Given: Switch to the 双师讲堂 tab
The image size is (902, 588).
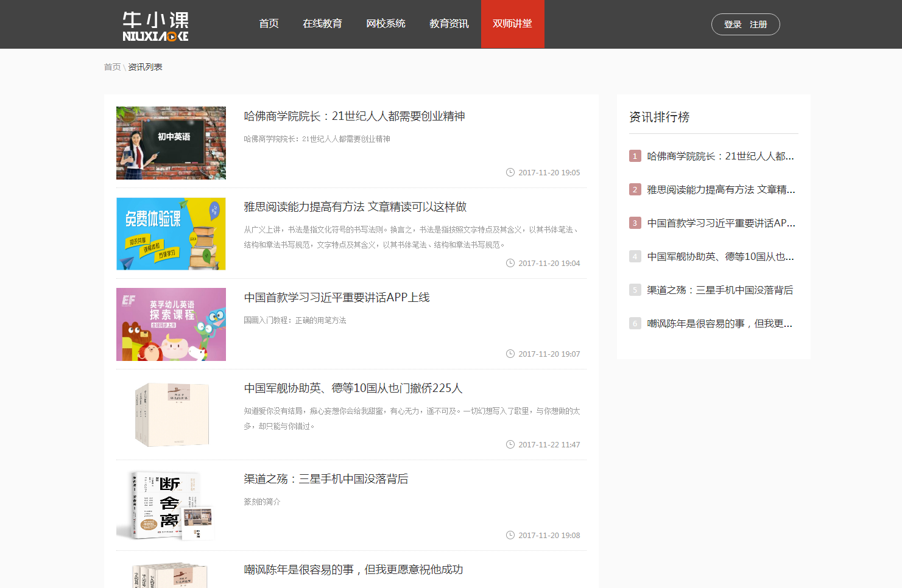Looking at the screenshot, I should (512, 24).
